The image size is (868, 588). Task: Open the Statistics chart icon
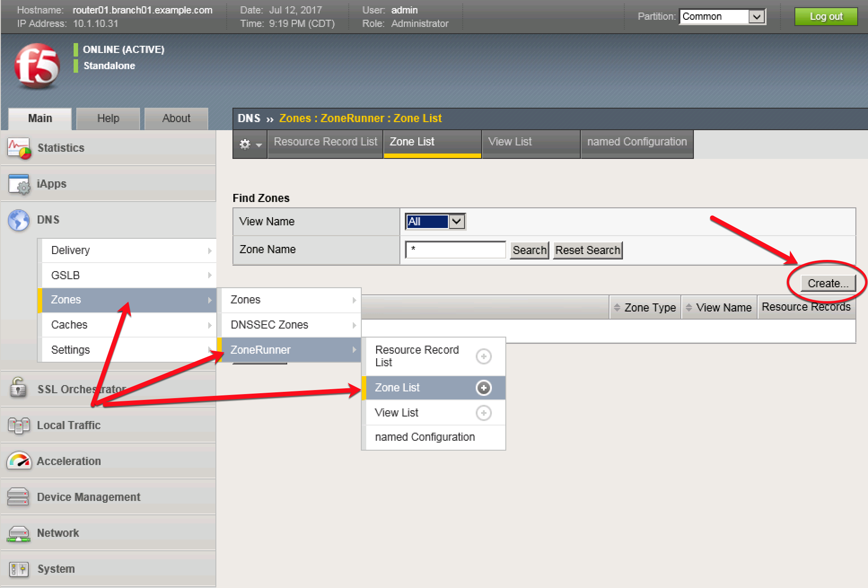pyautogui.click(x=19, y=149)
